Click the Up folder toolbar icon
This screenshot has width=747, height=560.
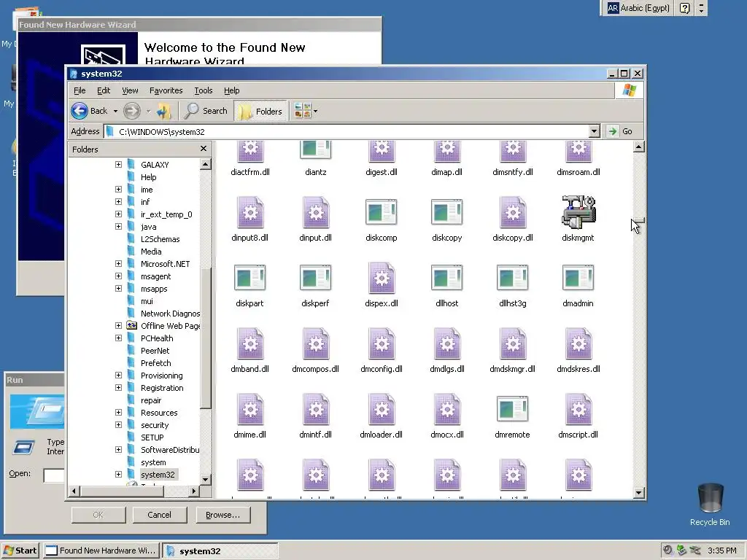click(164, 111)
